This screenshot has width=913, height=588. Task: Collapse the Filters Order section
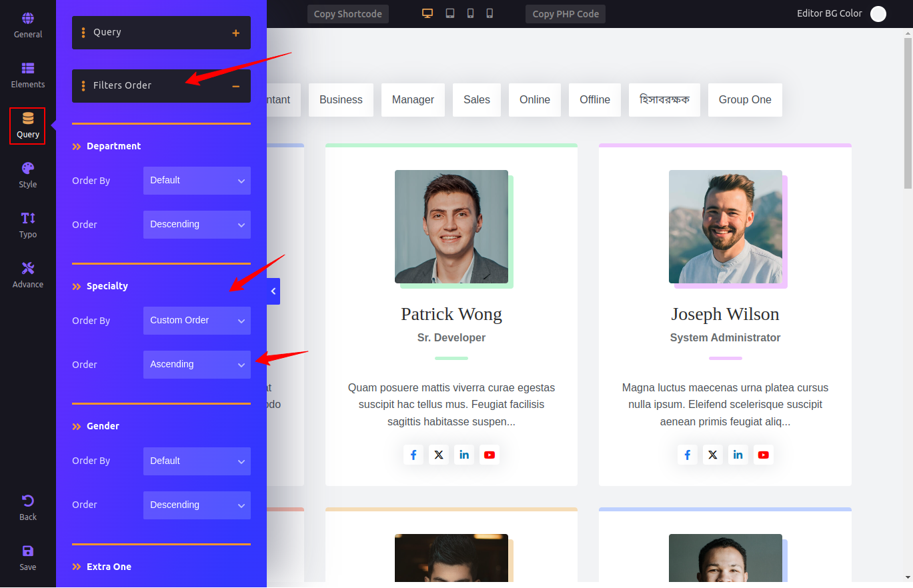(x=235, y=86)
